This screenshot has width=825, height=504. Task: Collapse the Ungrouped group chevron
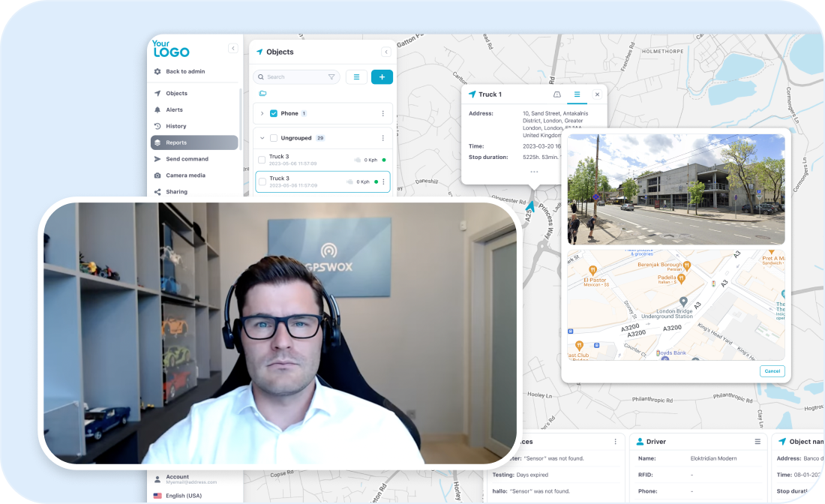(262, 138)
